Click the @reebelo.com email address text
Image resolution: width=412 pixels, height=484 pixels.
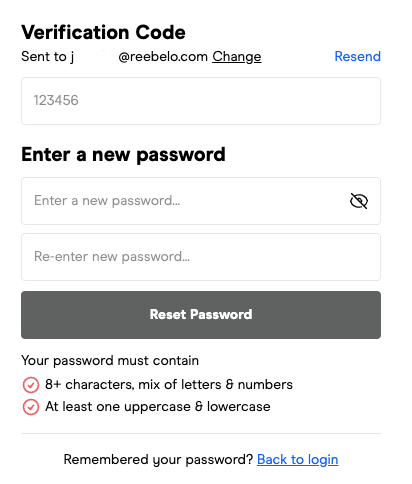(163, 56)
